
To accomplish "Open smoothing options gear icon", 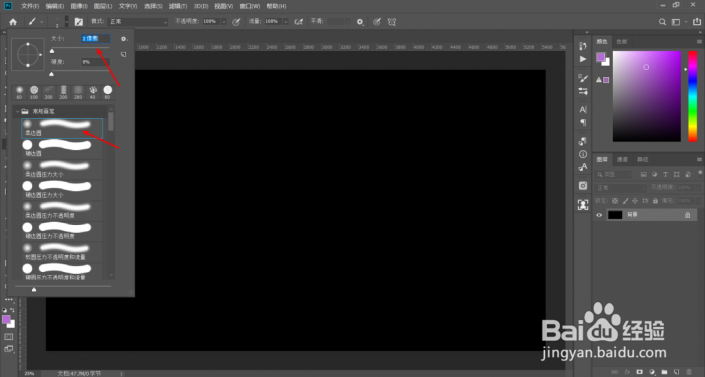I will [360, 22].
